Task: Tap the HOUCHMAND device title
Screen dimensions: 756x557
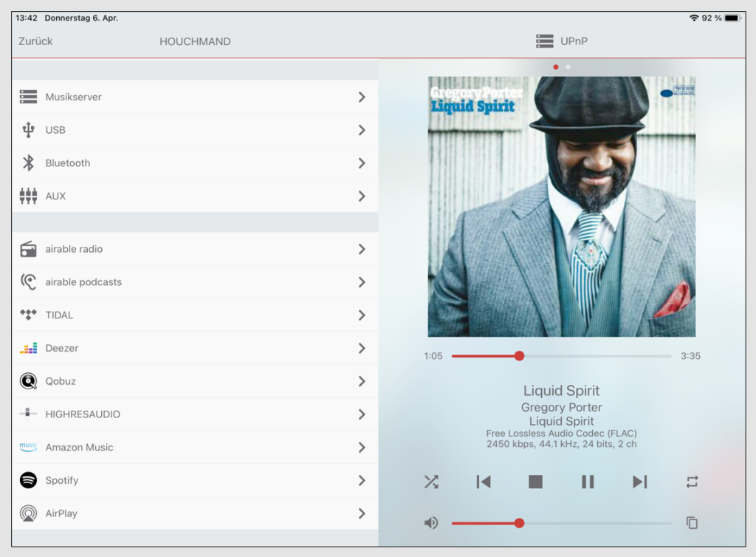Action: [195, 41]
